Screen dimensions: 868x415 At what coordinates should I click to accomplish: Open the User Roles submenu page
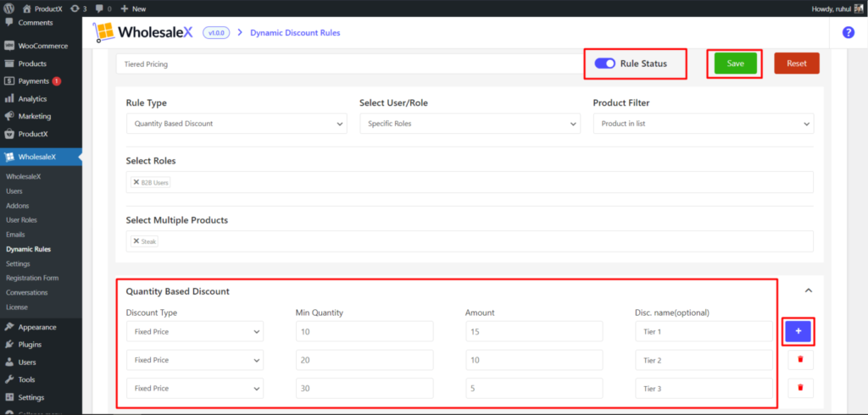[x=21, y=219]
